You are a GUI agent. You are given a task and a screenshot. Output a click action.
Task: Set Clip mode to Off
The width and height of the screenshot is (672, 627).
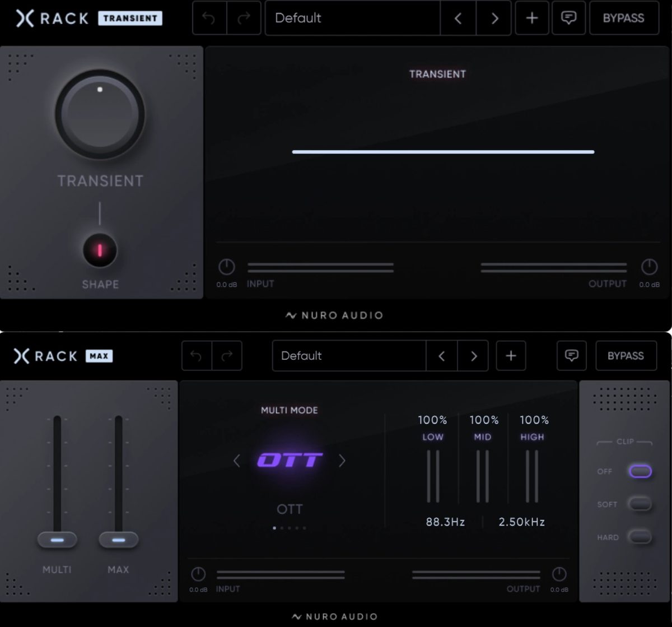(x=640, y=471)
